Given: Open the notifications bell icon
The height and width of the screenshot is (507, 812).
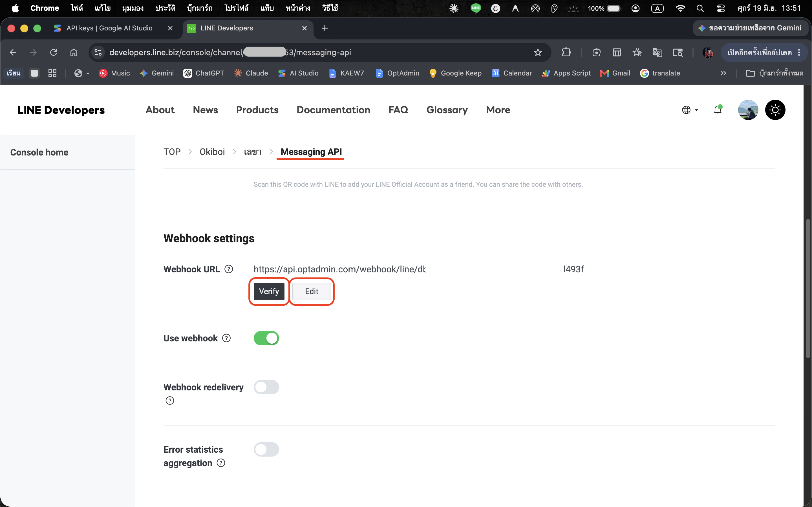Looking at the screenshot, I should click(x=718, y=110).
